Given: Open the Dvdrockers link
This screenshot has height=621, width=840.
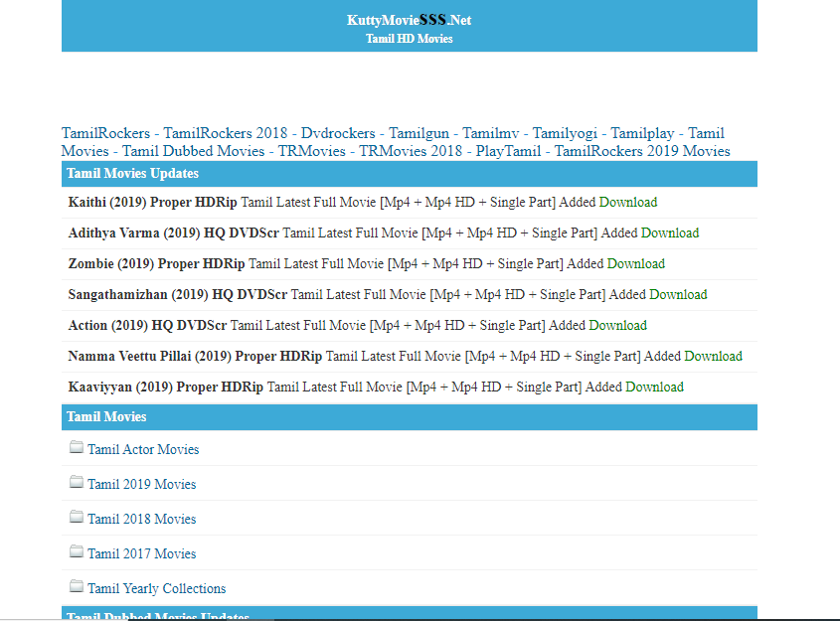Looking at the screenshot, I should 338,133.
